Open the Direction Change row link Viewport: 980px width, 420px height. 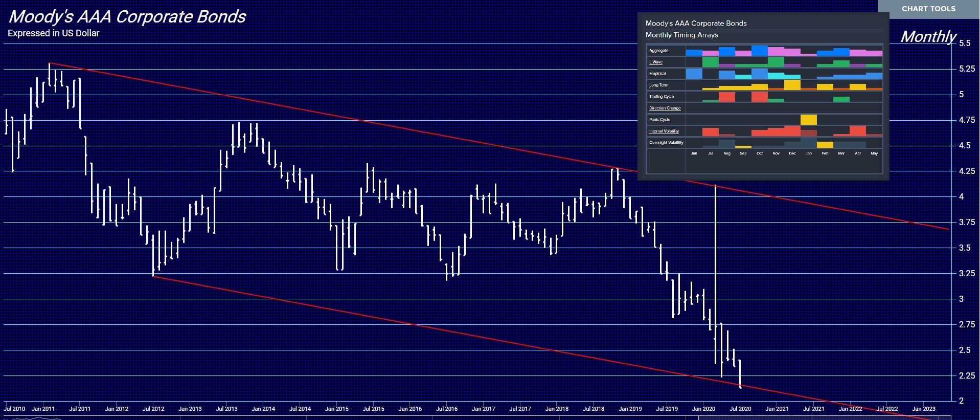tap(665, 108)
